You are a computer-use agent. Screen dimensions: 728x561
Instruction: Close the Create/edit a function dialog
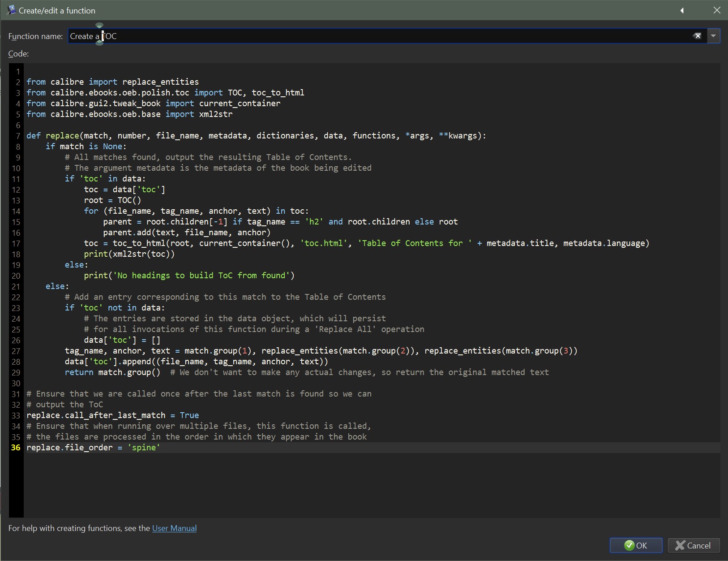[x=717, y=10]
